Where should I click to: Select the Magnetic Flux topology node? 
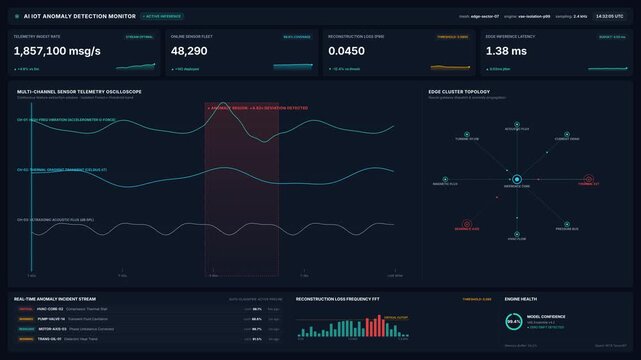445,179
